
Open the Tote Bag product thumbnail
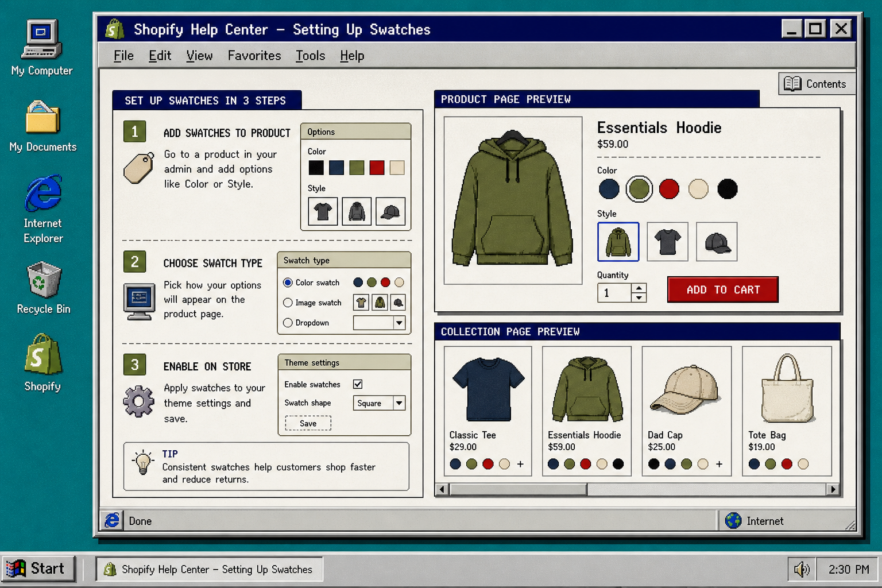(x=787, y=388)
